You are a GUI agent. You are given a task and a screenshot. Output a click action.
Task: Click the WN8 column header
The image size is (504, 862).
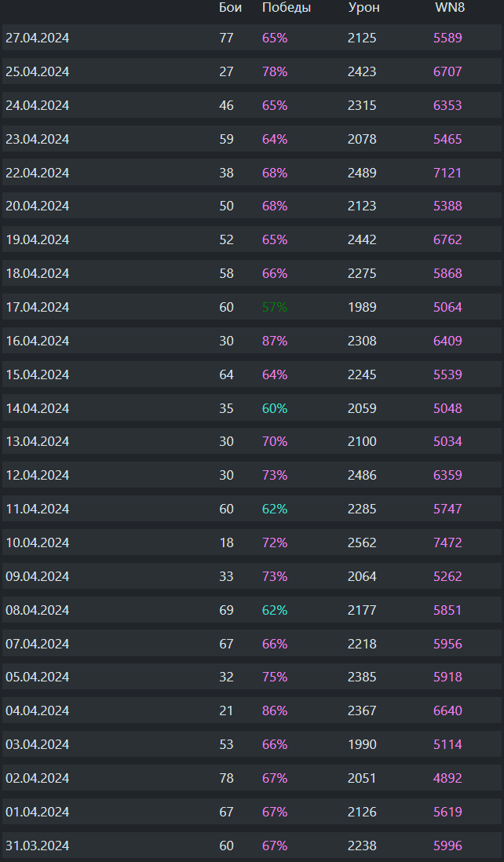pyautogui.click(x=450, y=8)
